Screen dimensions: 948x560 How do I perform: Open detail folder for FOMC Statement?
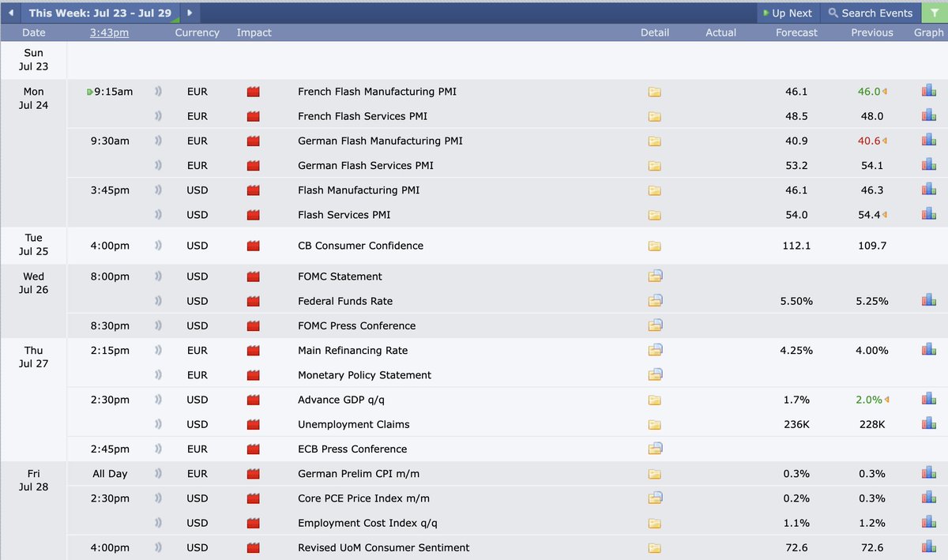tap(655, 276)
